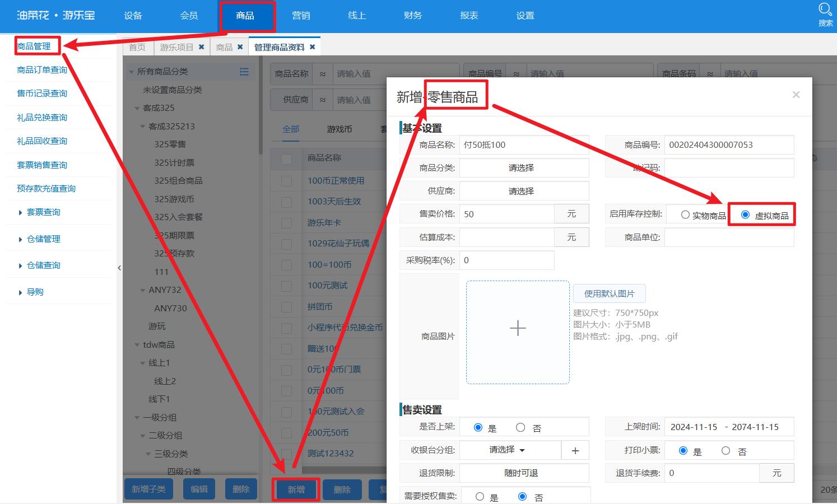The width and height of the screenshot is (837, 504).
Task: Open product 1003天后生效 in list
Action: tap(334, 202)
